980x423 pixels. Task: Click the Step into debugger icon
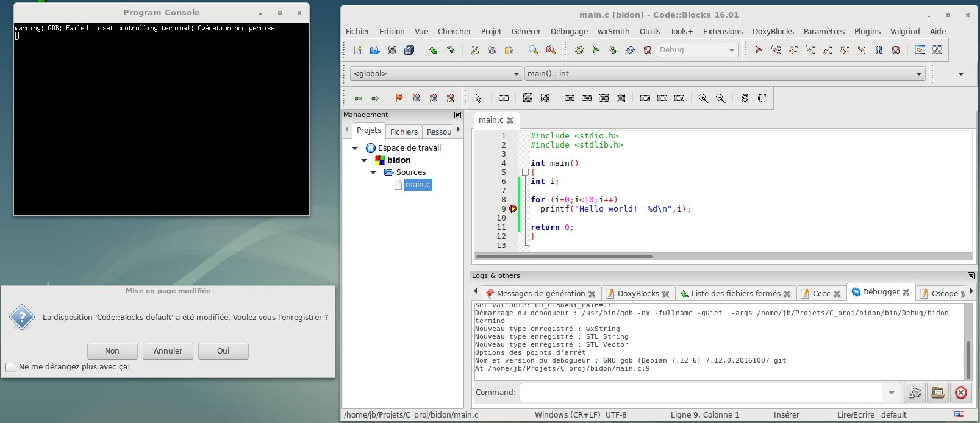810,50
